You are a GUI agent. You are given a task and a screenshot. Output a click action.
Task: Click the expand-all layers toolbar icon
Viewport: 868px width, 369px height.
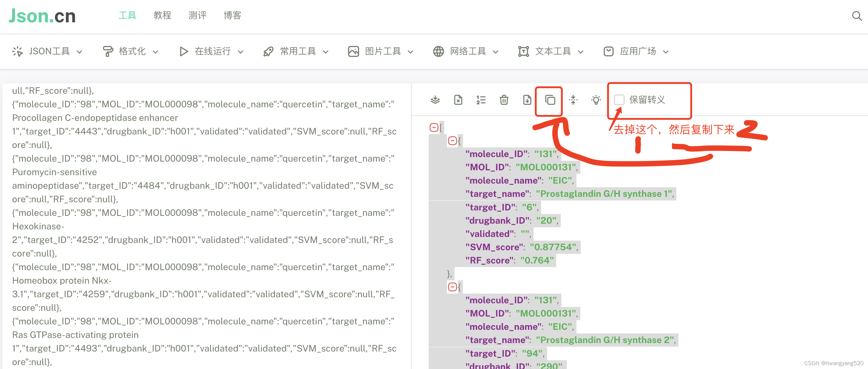pos(435,100)
